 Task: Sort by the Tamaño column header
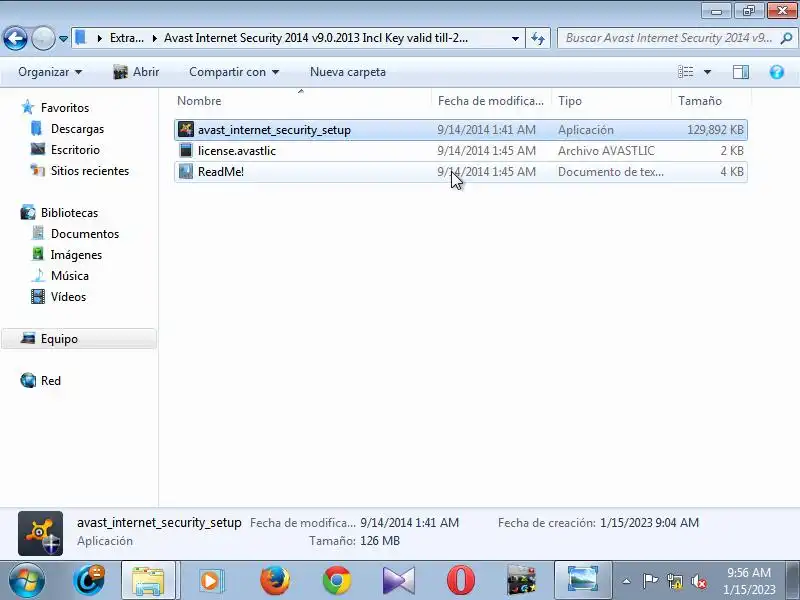click(x=711, y=101)
